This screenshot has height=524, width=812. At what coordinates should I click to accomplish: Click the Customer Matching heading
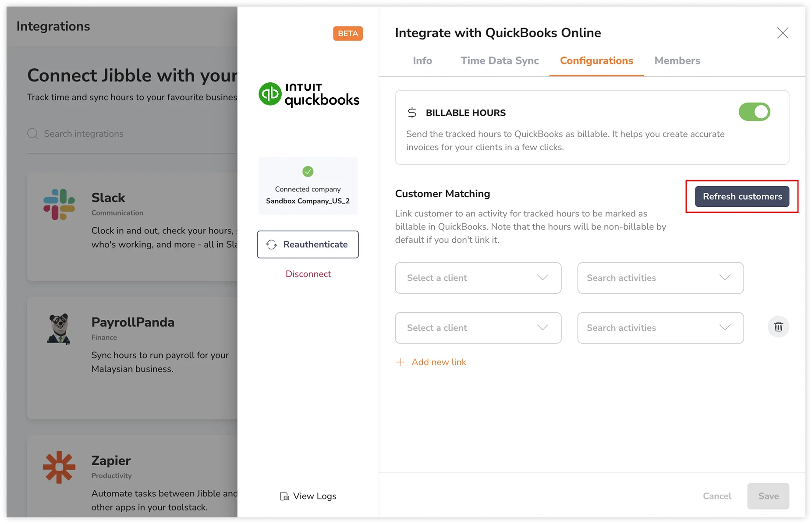(443, 194)
